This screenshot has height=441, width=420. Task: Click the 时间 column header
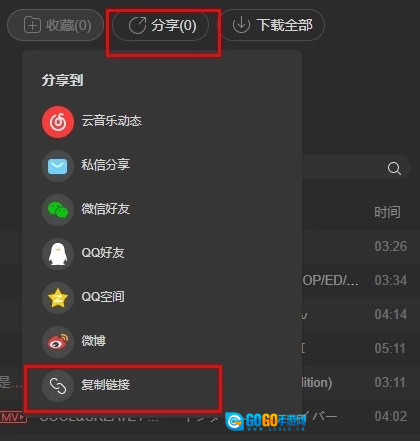pyautogui.click(x=387, y=212)
